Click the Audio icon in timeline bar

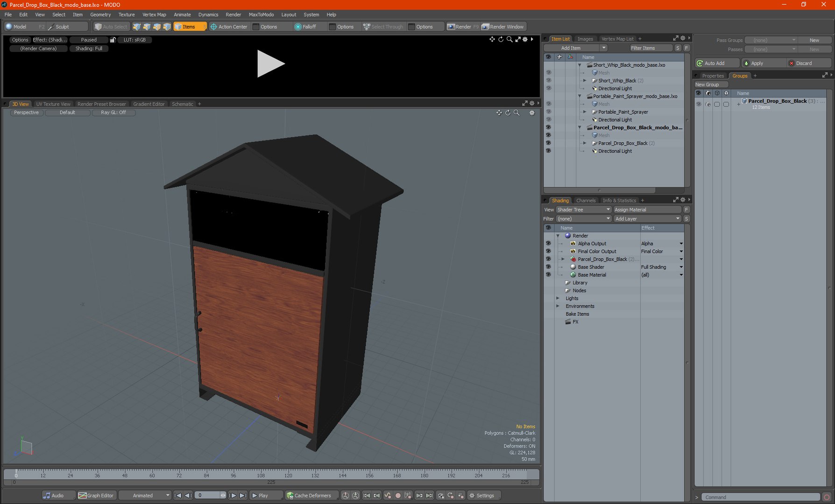pos(47,495)
